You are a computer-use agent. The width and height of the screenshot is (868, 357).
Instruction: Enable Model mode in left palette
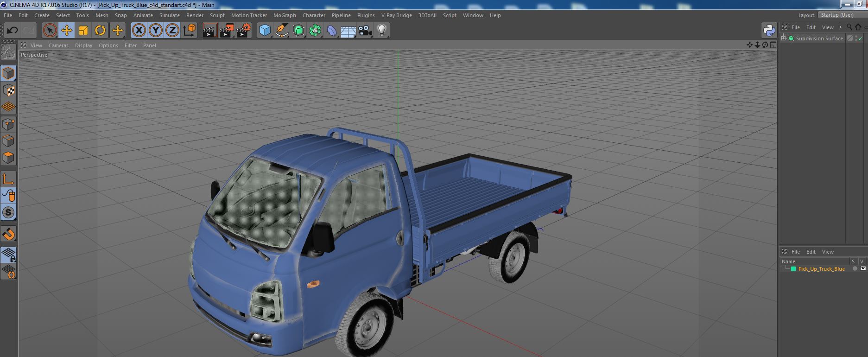(8, 73)
